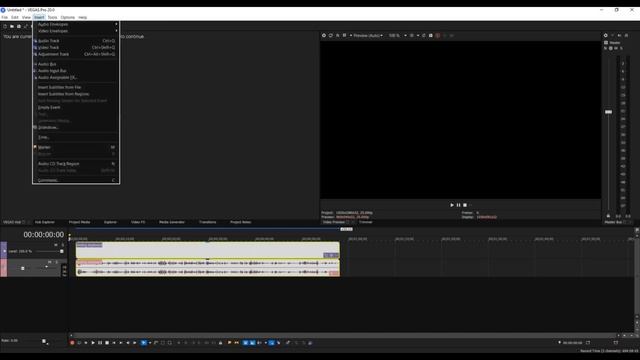Screen dimensions: 640x360
Task: Click the timeline timecode display
Action: (x=43, y=235)
